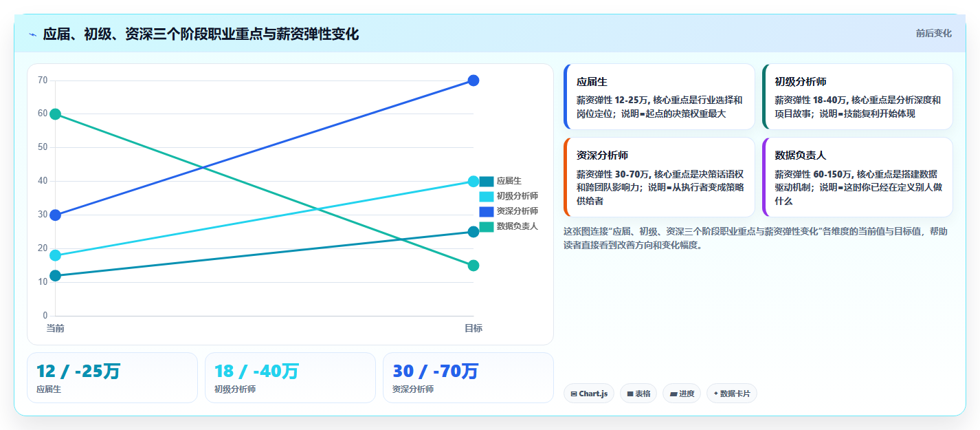Click the 目标 x-axis label
980x430 pixels.
[x=474, y=329]
